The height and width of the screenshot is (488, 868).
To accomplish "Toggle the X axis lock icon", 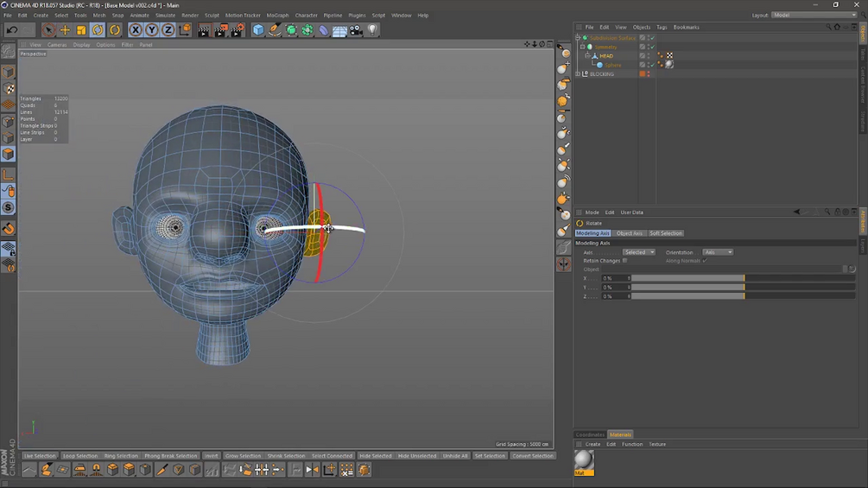I will pos(136,30).
